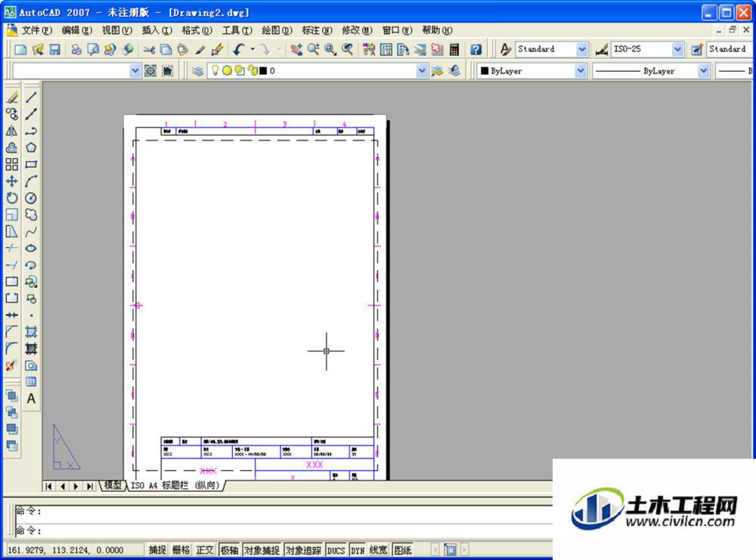Open the Hatch tool
This screenshot has width=756, height=560.
coord(31,332)
